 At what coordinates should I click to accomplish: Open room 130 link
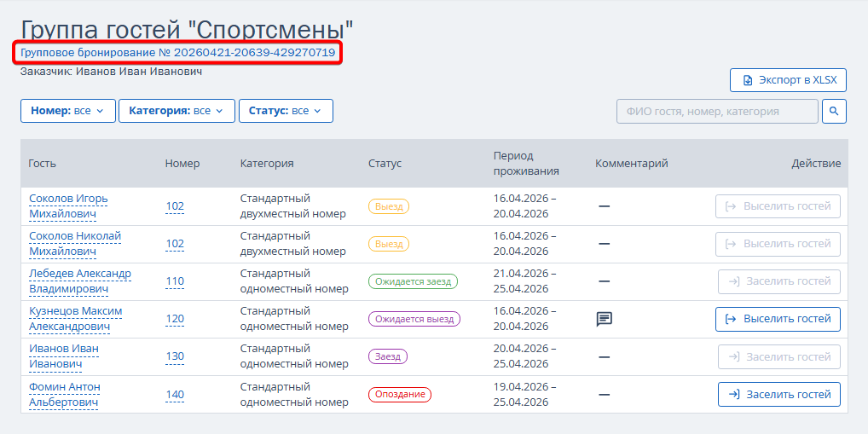[175, 357]
